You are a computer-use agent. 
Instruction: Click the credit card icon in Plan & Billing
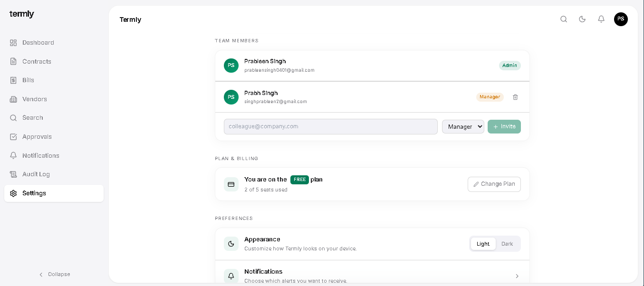[231, 184]
